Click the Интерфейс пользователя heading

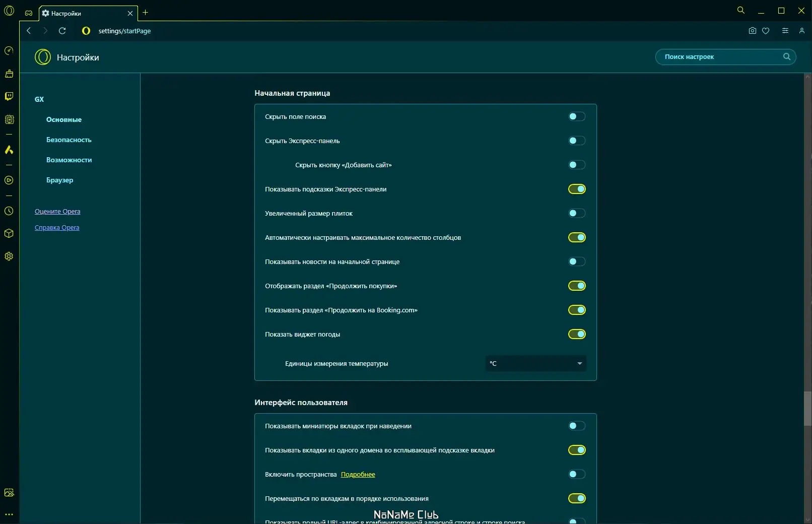(x=301, y=403)
